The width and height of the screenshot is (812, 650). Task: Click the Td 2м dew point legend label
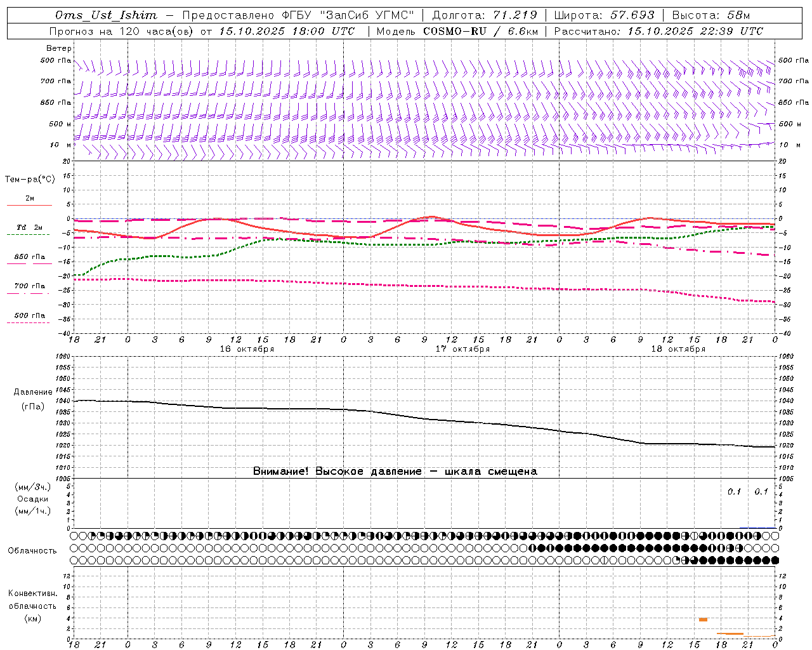[29, 227]
